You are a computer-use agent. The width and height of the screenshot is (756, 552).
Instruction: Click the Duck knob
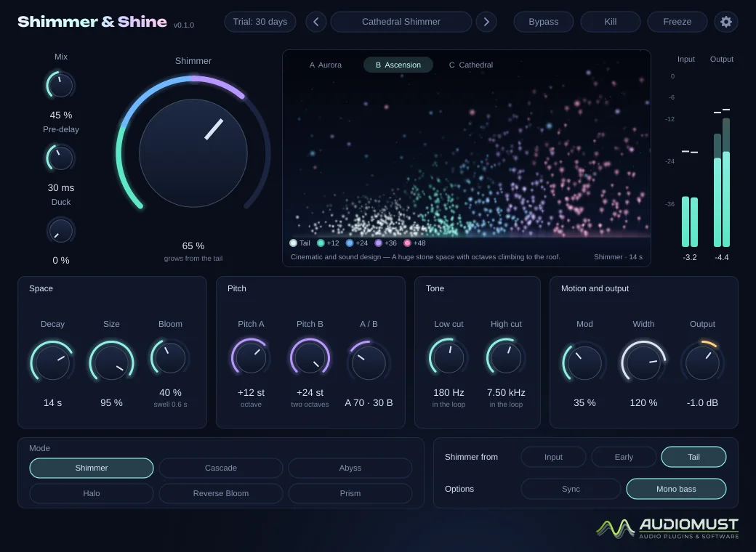61,231
